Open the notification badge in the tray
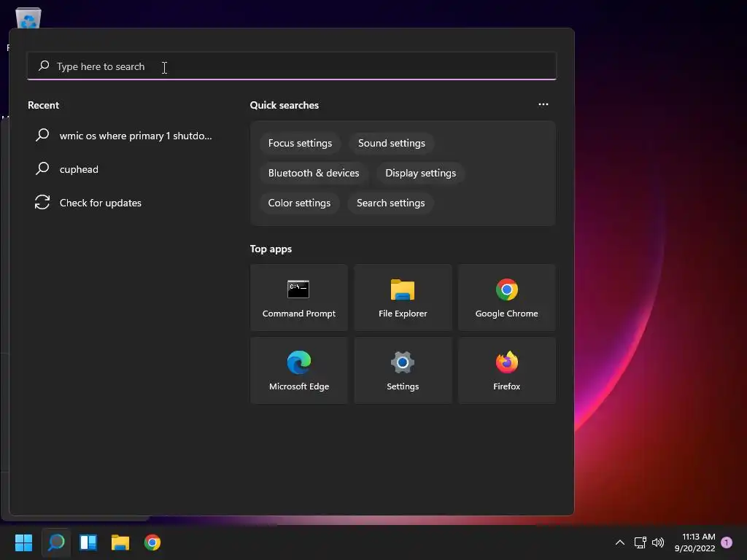Screen dimensions: 747x560 (727, 542)
